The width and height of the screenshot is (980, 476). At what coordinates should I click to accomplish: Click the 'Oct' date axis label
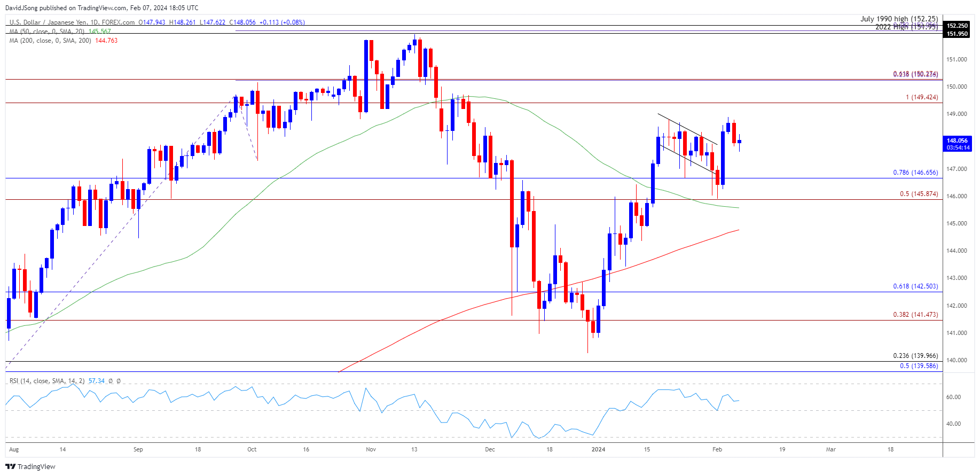pos(252,449)
